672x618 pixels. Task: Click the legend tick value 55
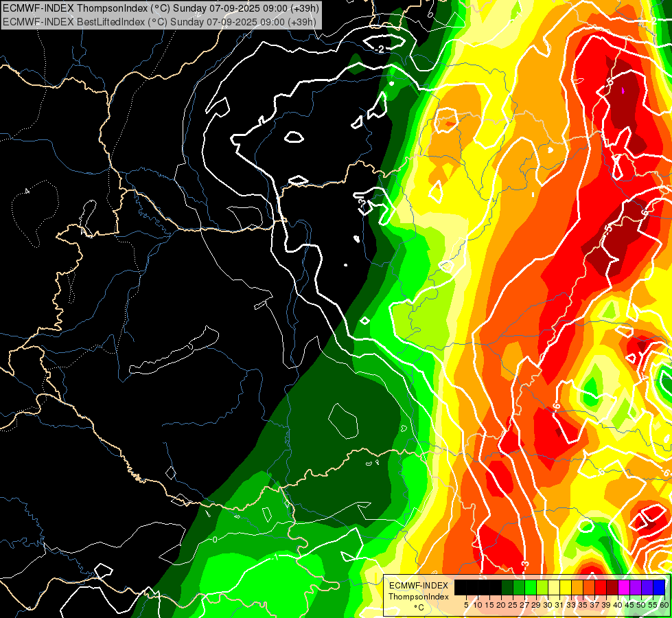(x=653, y=605)
